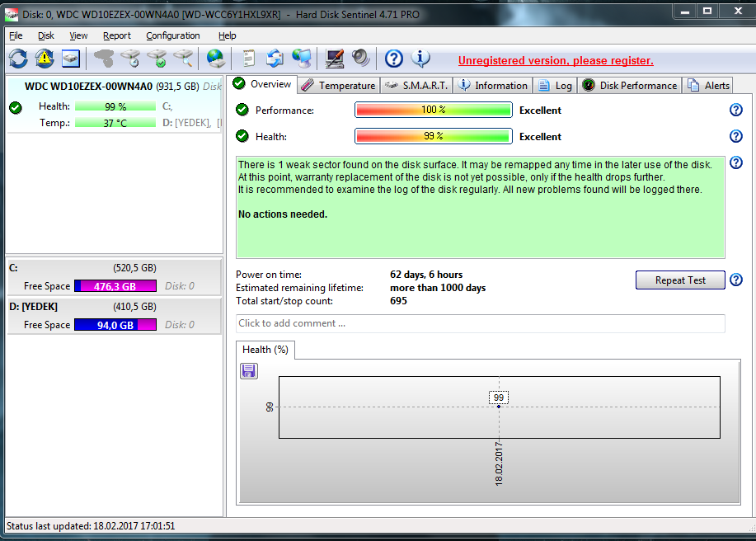Image resolution: width=756 pixels, height=541 pixels.
Task: Click the globe with disk toolbar icon
Action: [x=215, y=59]
